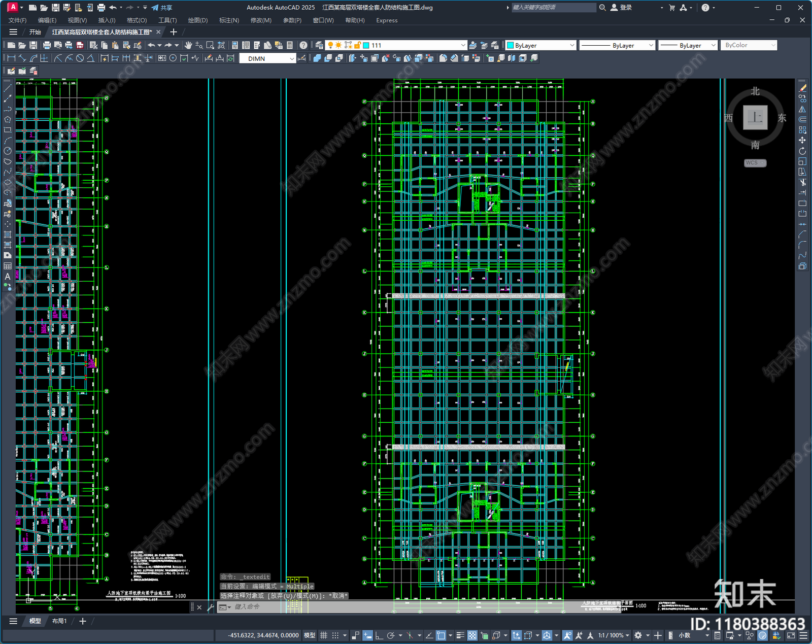Open the 文件(F) menu
The image size is (812, 644).
point(17,20)
